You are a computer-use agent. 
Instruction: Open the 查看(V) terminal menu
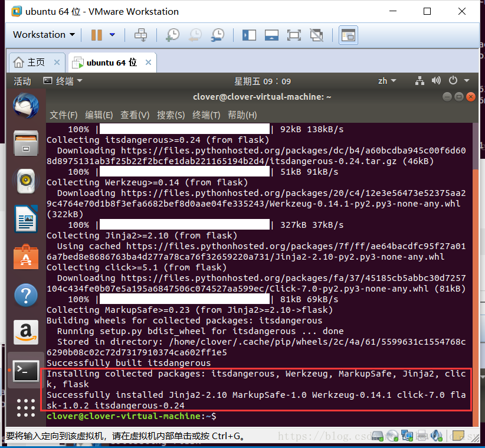pyautogui.click(x=135, y=115)
